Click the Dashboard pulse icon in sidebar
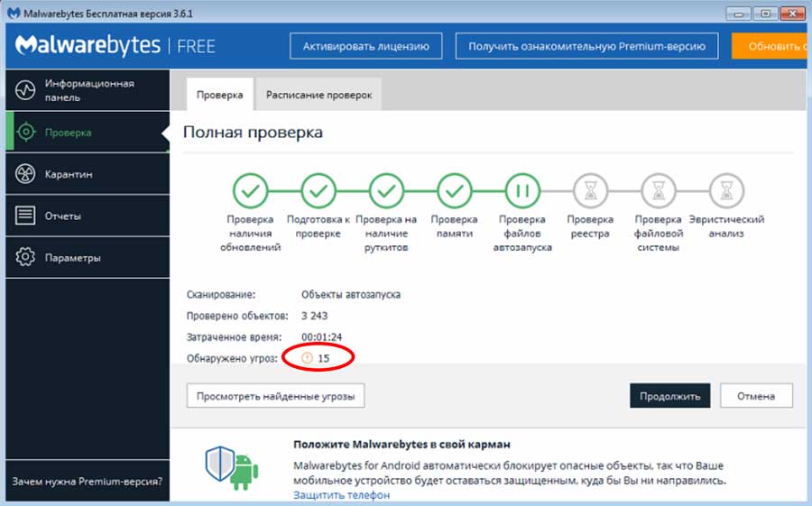Image resolution: width=812 pixels, height=506 pixels. point(25,90)
